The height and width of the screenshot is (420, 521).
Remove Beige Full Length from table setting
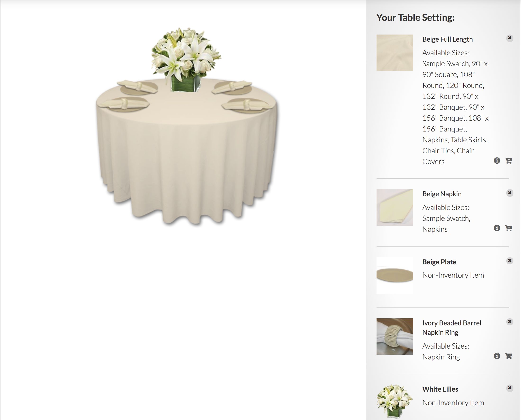(x=510, y=38)
